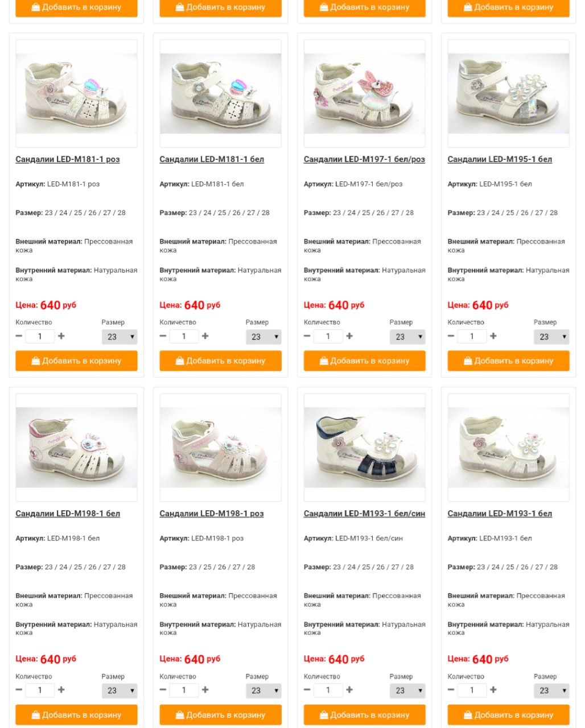This screenshot has height=728, width=585.
Task: Increase quantity for Сандалии LED-M181-1 роз
Action: 61,336
